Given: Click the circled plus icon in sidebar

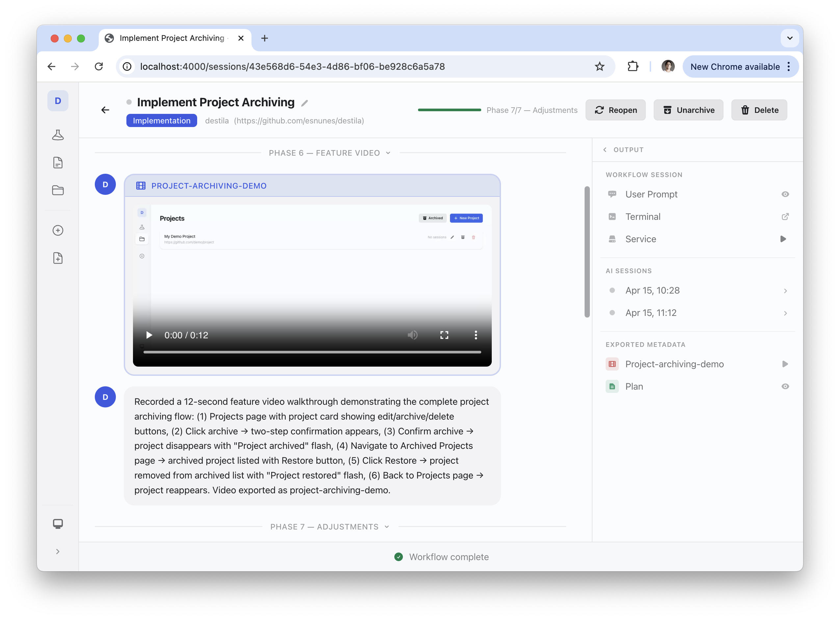Looking at the screenshot, I should click(58, 230).
